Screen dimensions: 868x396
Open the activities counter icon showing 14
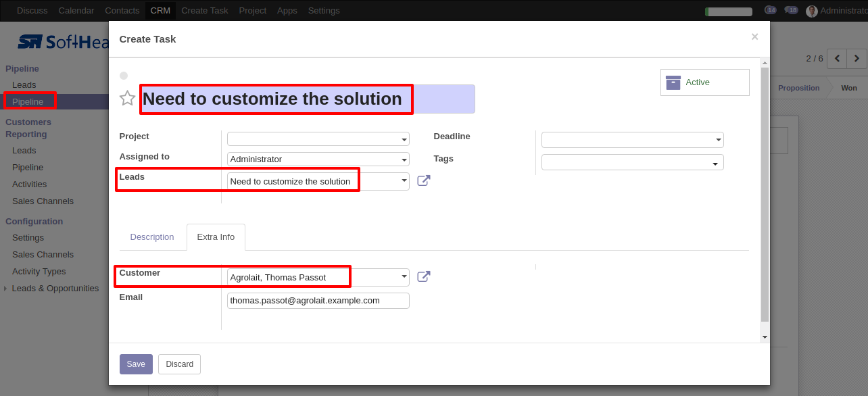(770, 10)
